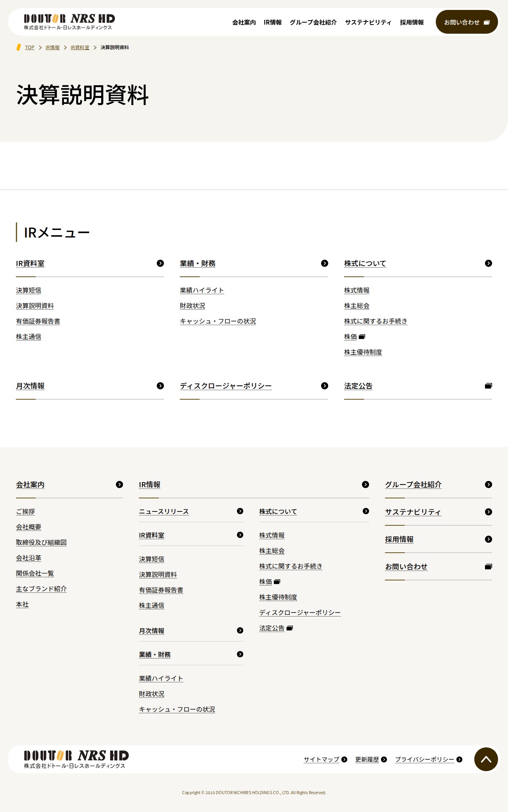
Task: Open ご挨拶 link in the footer
Action: coord(25,511)
